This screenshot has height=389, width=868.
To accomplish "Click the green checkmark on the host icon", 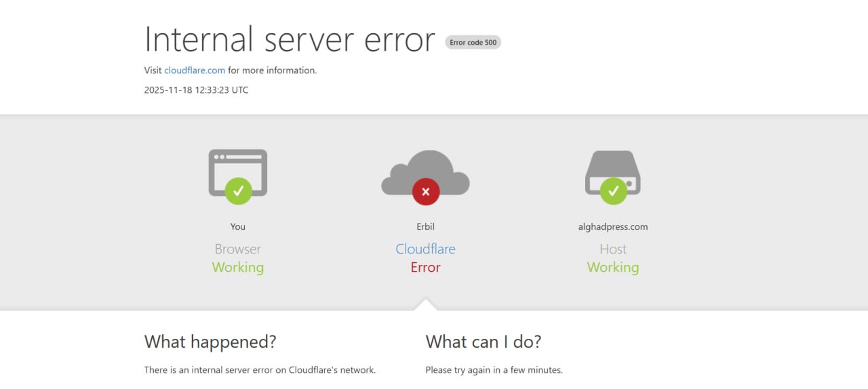I will pyautogui.click(x=613, y=191).
